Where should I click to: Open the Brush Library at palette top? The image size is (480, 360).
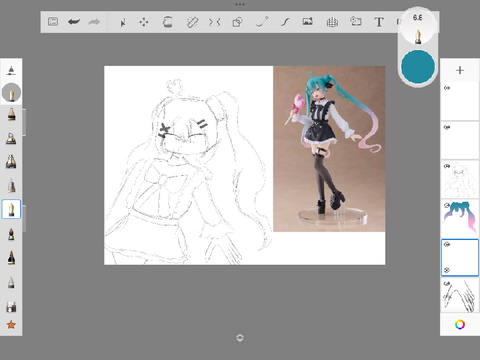pos(11,70)
